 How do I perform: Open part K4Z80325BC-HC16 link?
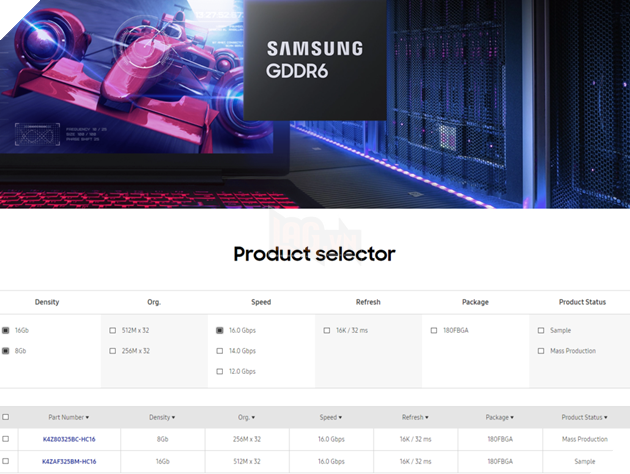click(x=69, y=439)
